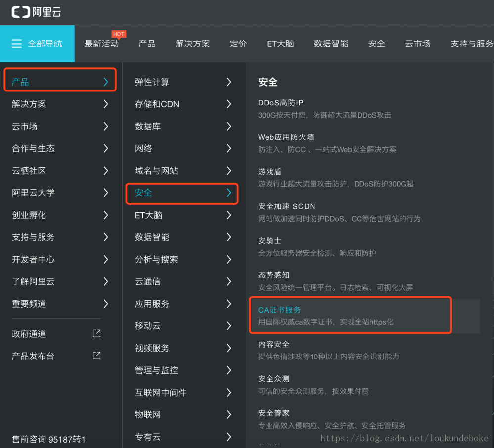Screen dimensions: 494x448
Task: Expand the 云栖社区 chevron
Action: 106,171
